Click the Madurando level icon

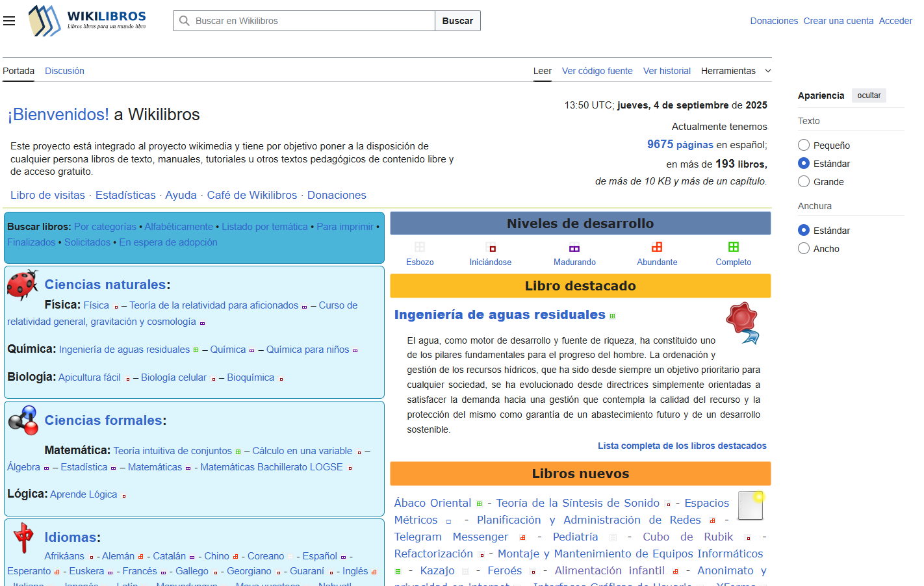click(574, 248)
